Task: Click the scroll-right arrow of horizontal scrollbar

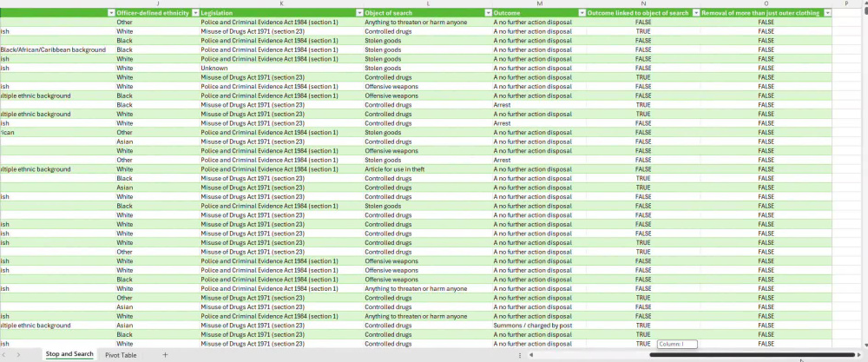Action: [859, 355]
